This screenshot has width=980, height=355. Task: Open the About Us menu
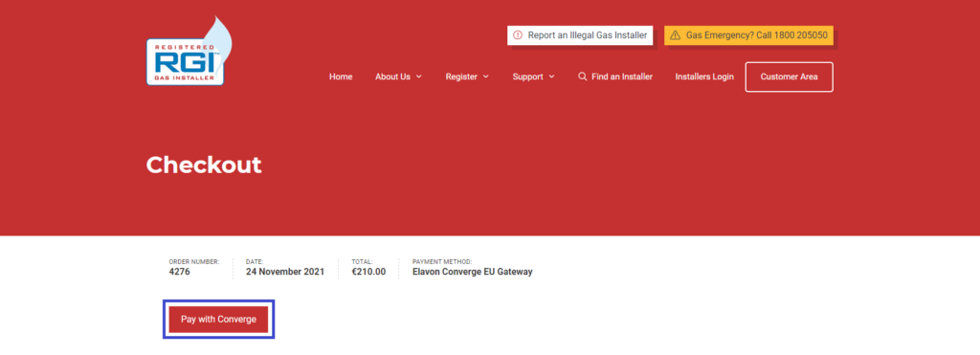coord(392,77)
